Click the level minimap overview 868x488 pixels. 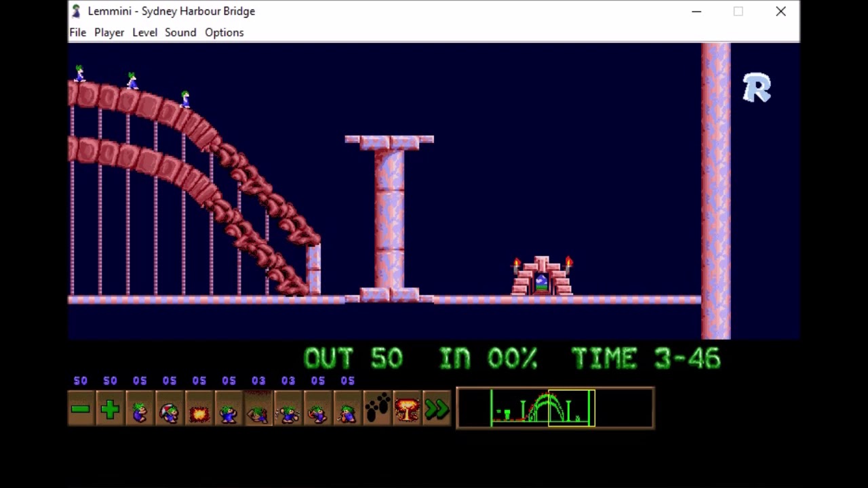pyautogui.click(x=555, y=408)
